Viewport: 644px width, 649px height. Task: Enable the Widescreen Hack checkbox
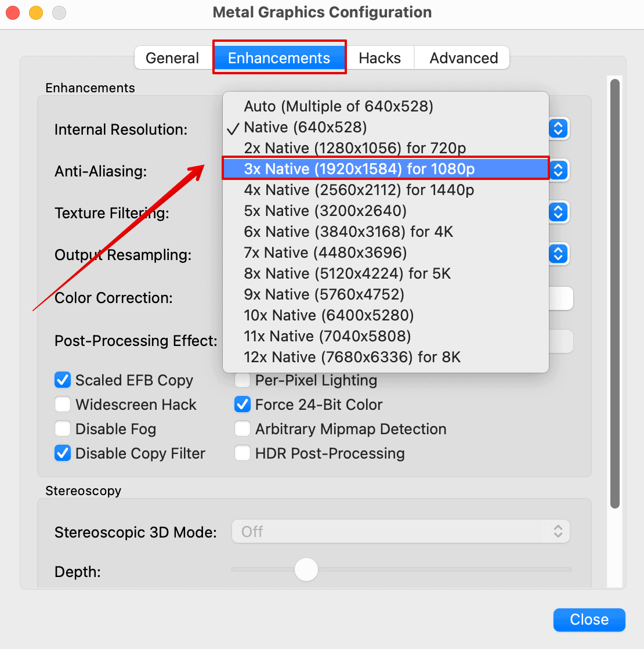point(63,405)
